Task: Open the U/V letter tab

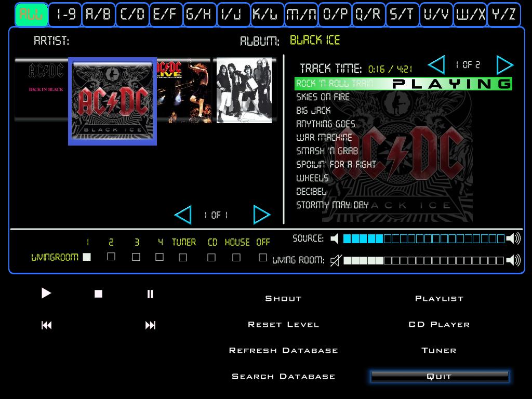Action: click(436, 14)
